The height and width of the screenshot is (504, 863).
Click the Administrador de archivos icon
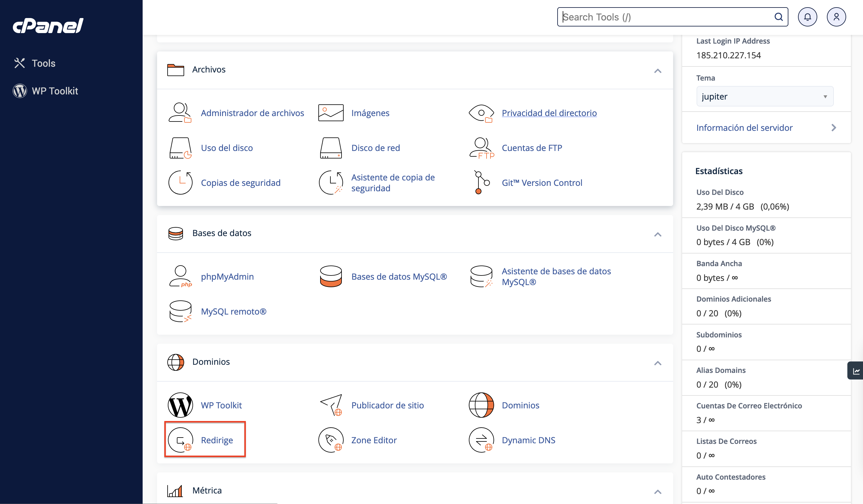point(180,113)
